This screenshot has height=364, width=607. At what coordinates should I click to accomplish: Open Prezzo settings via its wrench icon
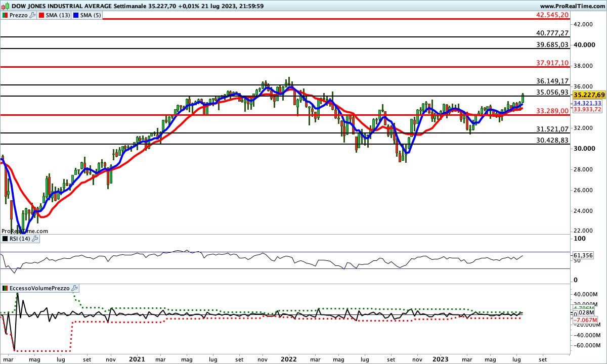33,15
